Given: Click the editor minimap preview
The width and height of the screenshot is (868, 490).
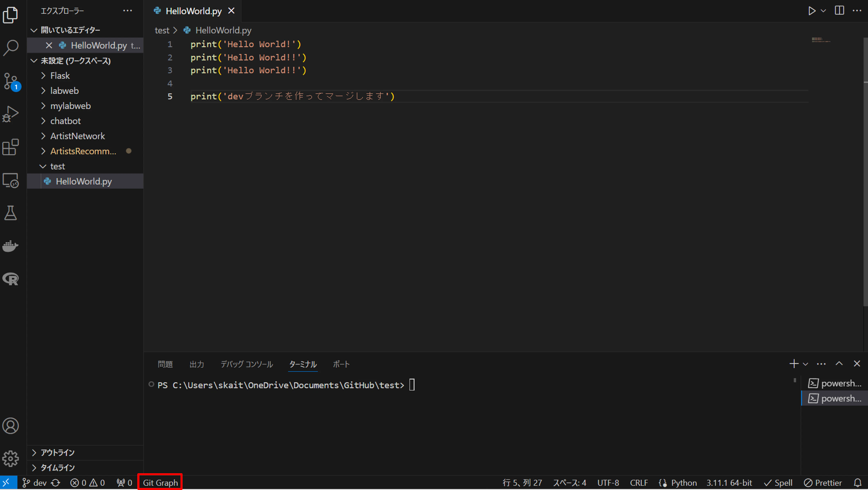Looking at the screenshot, I should (821, 40).
